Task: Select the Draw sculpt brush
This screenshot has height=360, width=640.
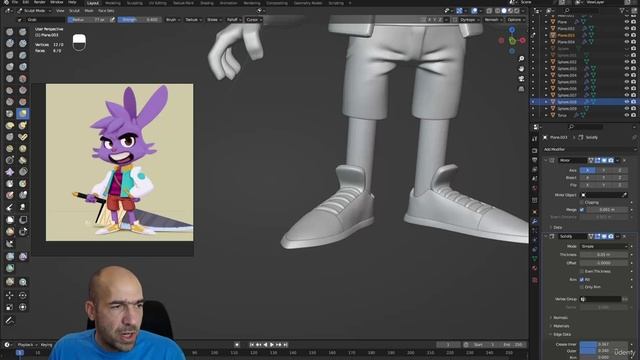Action: [x=10, y=32]
